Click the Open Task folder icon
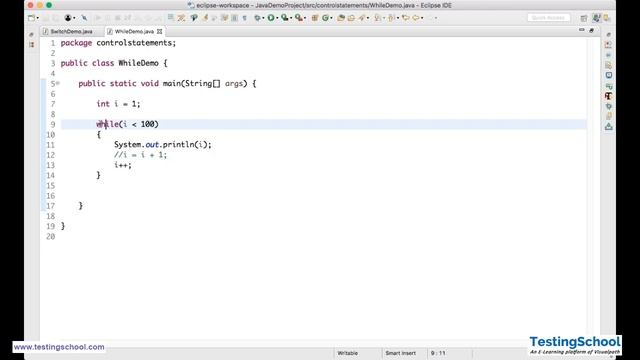This screenshot has width=640, height=360. click(x=351, y=18)
